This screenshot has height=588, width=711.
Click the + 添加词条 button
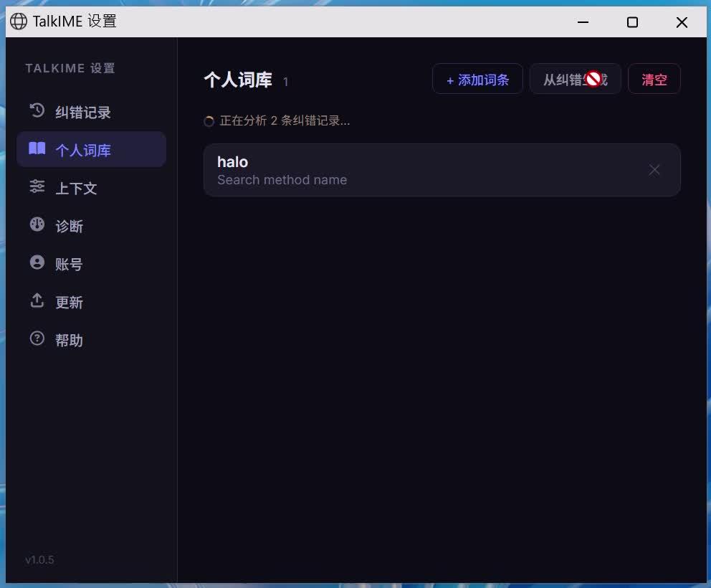point(477,79)
